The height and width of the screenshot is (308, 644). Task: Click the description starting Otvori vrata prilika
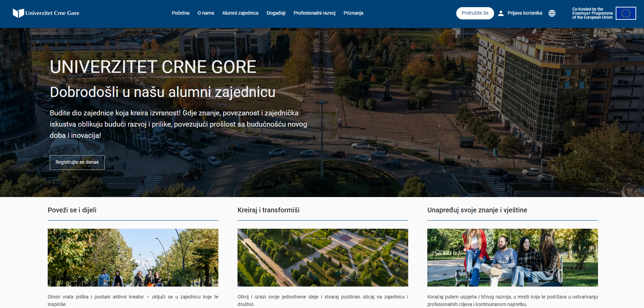[133, 301]
